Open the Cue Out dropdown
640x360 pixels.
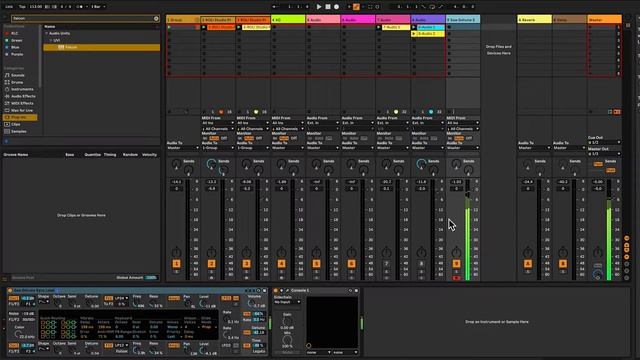point(604,142)
